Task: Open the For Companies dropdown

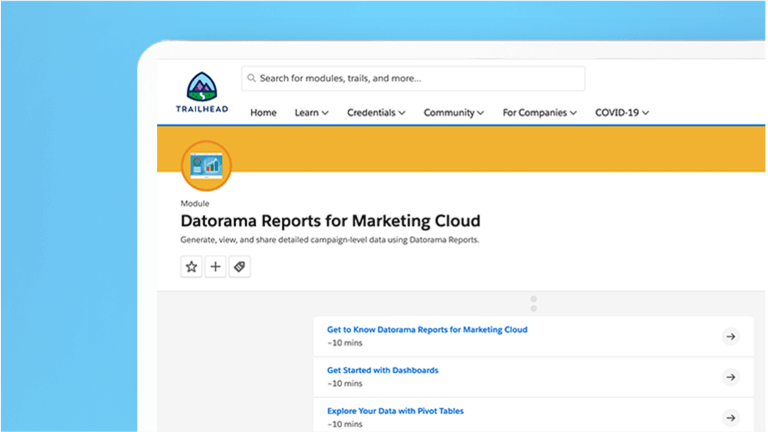Action: (539, 113)
